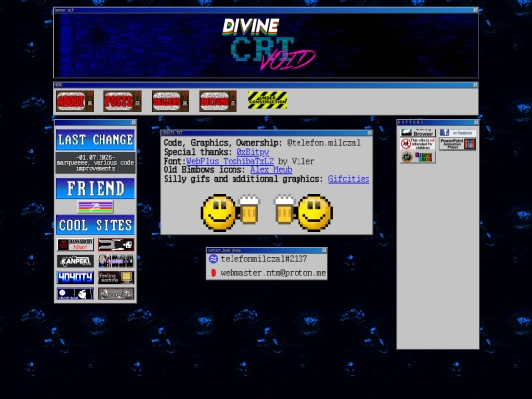Visit the KANPEKI site badge

click(x=75, y=261)
